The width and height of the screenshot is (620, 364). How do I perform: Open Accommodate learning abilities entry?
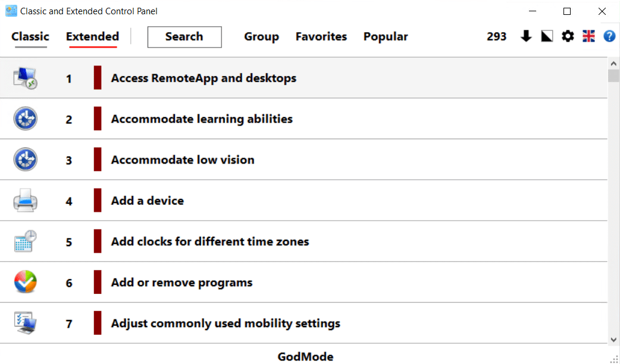202,119
